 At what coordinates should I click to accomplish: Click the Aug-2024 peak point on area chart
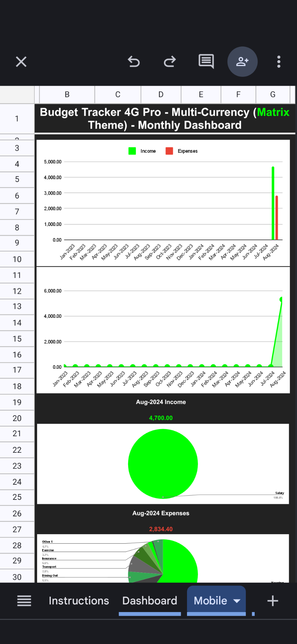pyautogui.click(x=282, y=299)
